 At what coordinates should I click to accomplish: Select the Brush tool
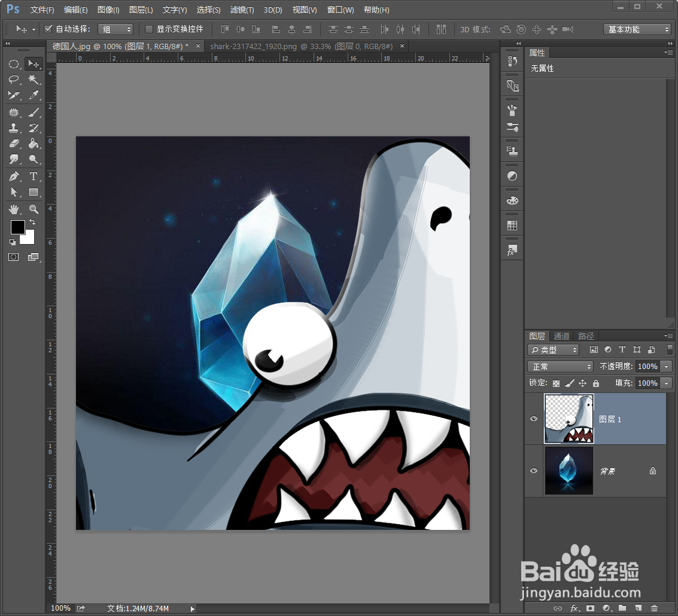pyautogui.click(x=34, y=112)
